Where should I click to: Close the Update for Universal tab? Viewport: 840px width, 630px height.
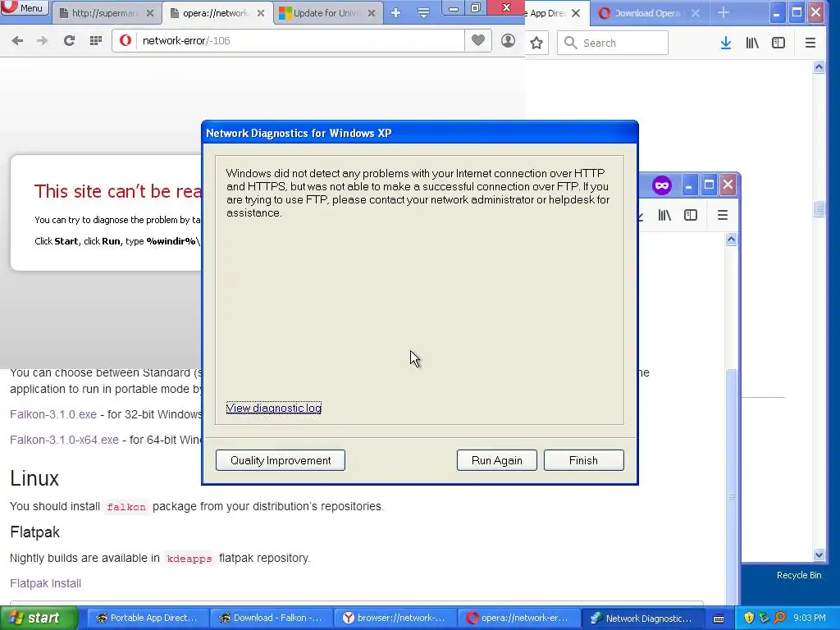click(x=372, y=13)
